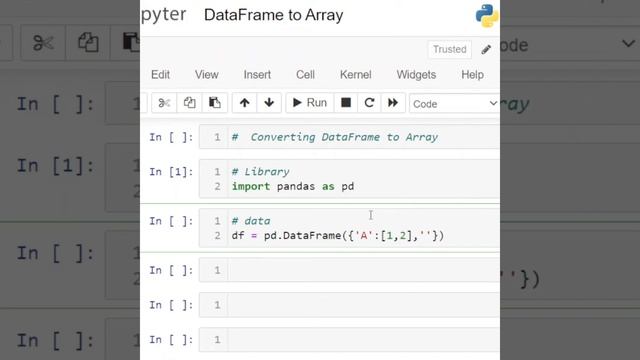Move selected cell up with arrow icon
640x360 pixels.
tap(244, 103)
